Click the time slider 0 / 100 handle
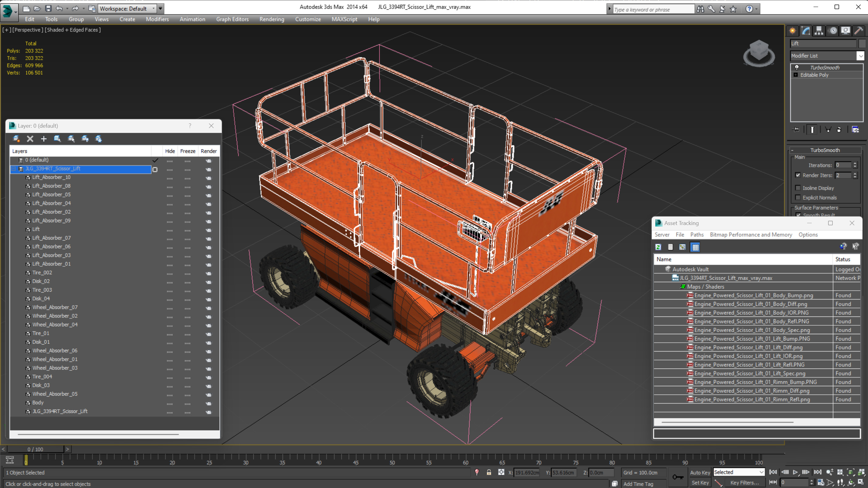 point(35,449)
